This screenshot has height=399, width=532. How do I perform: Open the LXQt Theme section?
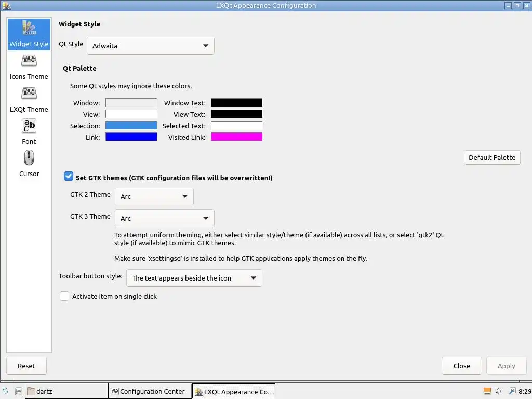pyautogui.click(x=29, y=100)
